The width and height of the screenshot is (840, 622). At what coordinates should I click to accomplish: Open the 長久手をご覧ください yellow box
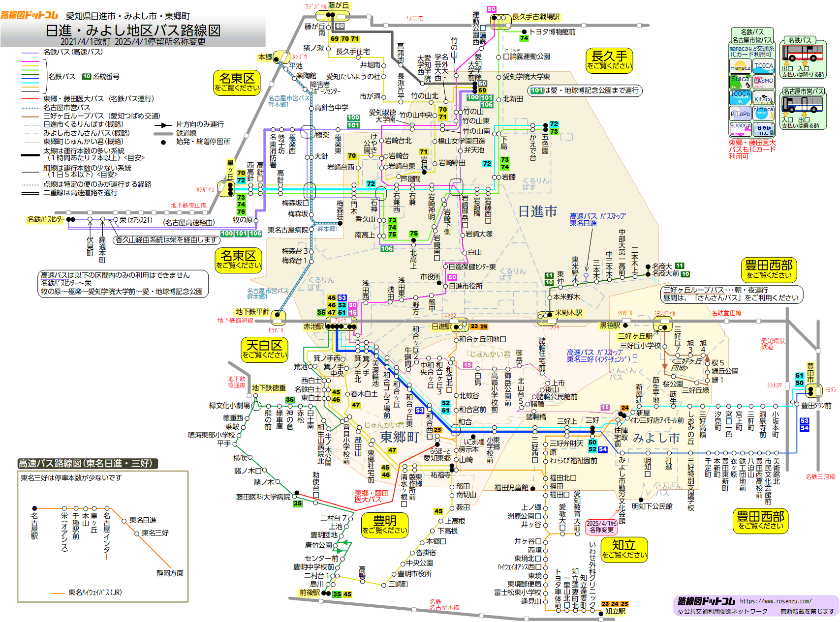[609, 60]
